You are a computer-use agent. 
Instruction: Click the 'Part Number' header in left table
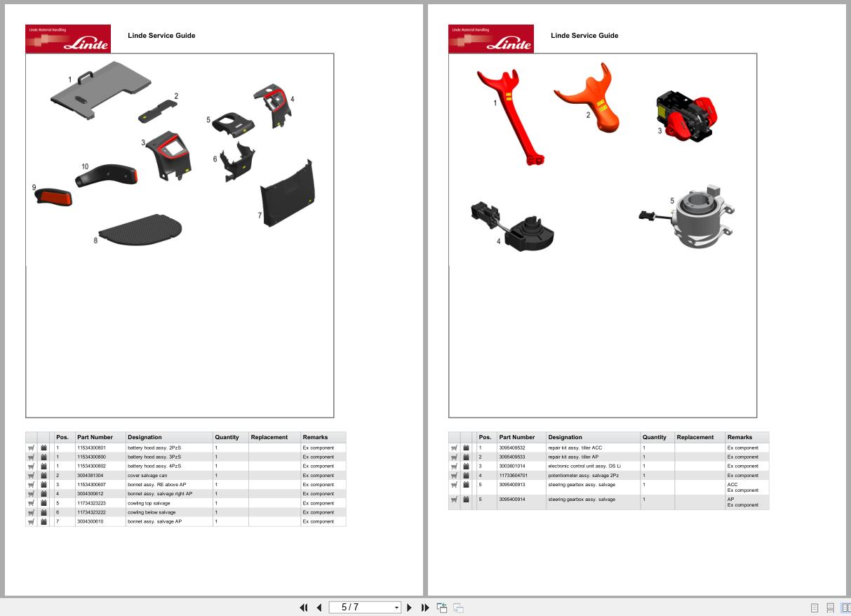click(95, 437)
